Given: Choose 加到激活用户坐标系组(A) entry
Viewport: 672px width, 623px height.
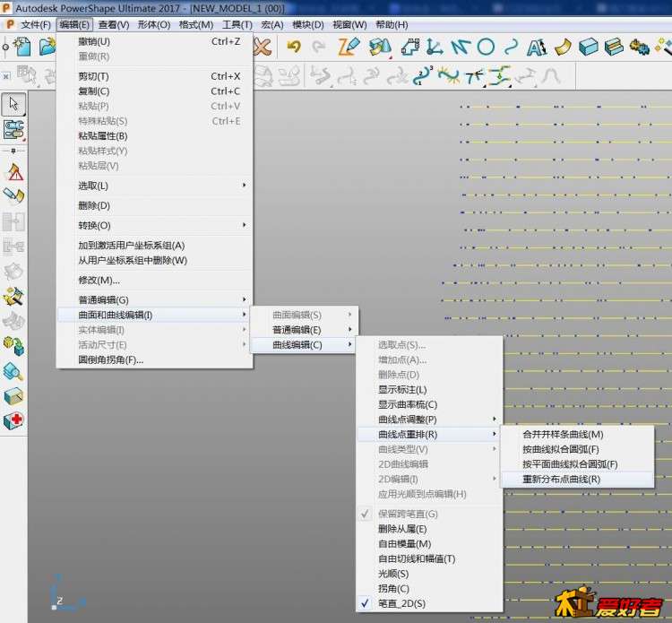Looking at the screenshot, I should tap(154, 246).
